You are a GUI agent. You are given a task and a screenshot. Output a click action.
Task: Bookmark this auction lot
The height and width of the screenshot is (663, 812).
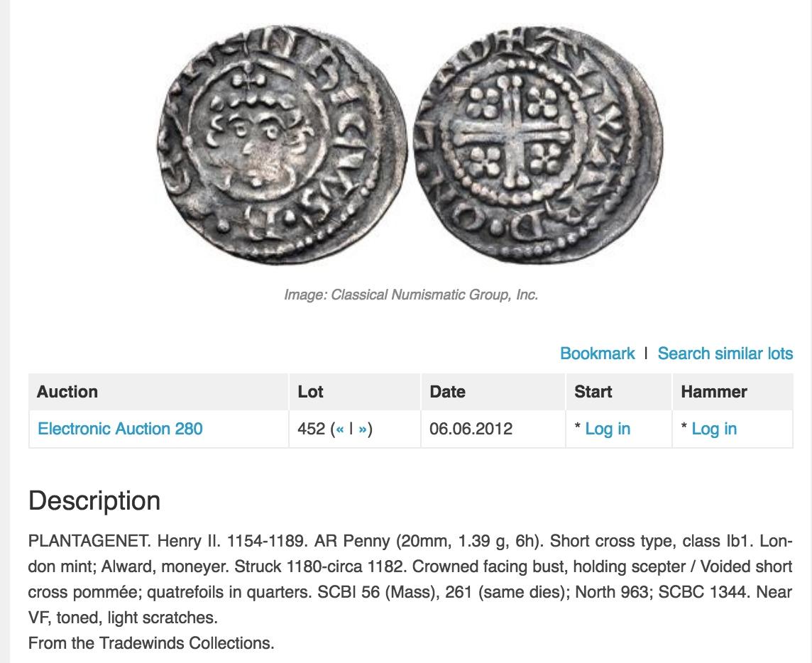click(597, 354)
